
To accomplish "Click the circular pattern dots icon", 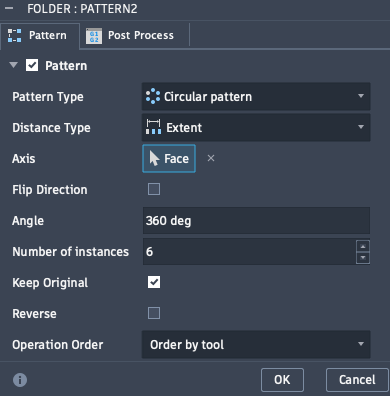I will (153, 96).
